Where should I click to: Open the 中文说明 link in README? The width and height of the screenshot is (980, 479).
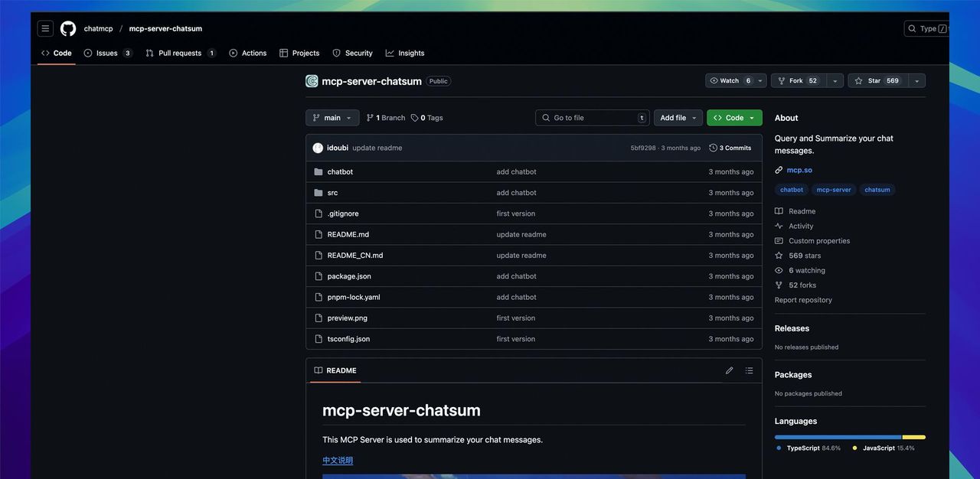(338, 461)
